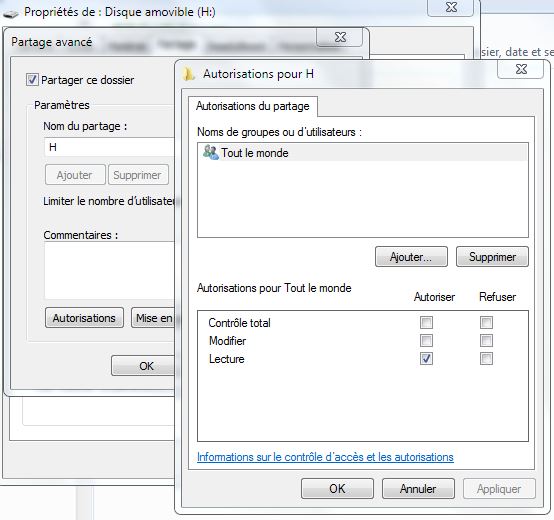Close the 'Partage avancé' dialog
The width and height of the screenshot is (554, 520).
coord(340,37)
